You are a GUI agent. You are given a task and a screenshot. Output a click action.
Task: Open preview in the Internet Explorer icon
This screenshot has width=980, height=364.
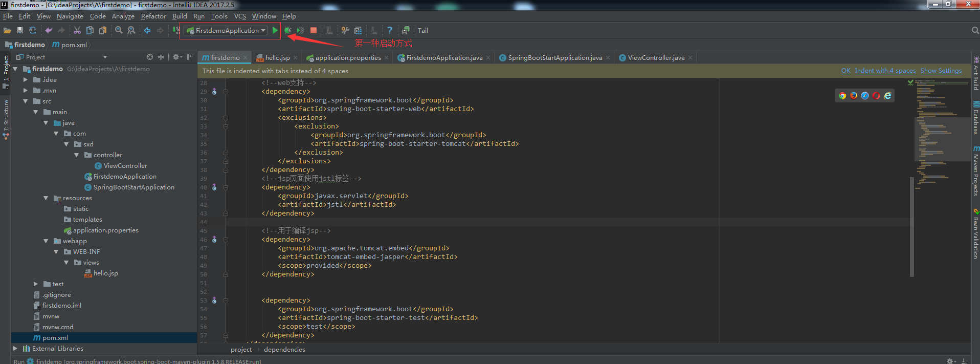pos(887,96)
